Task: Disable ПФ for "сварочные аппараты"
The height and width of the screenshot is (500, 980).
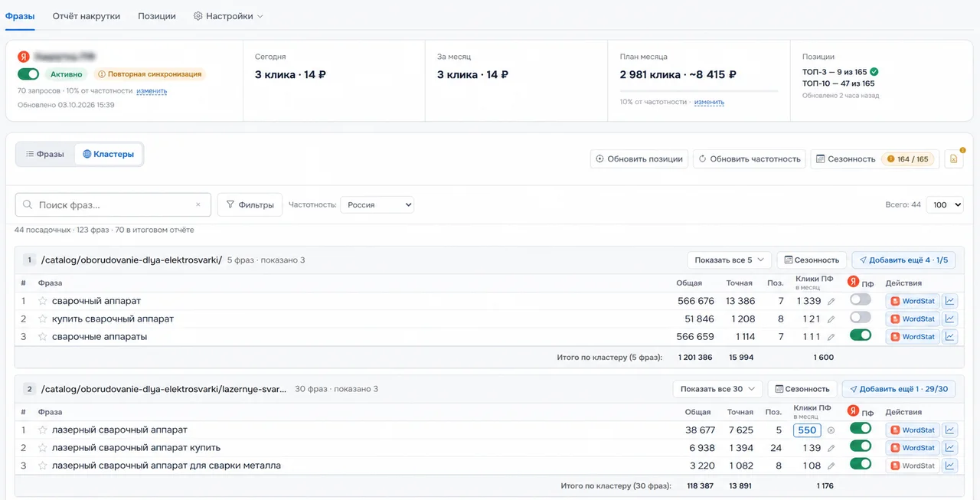Action: tap(861, 335)
